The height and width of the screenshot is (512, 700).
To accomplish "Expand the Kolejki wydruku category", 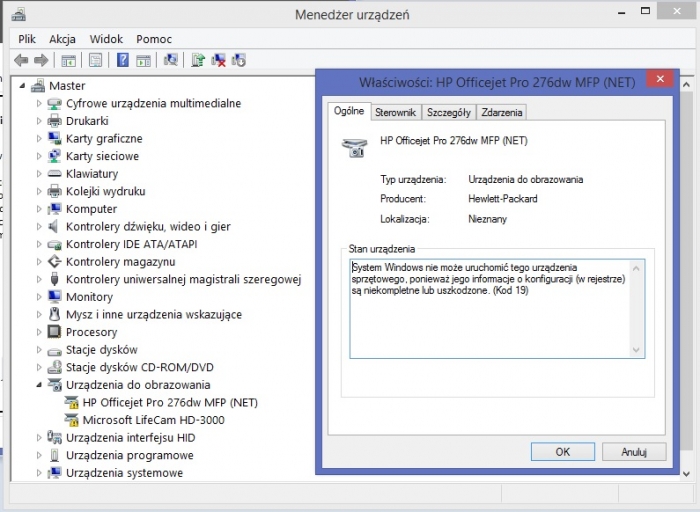I will tap(39, 191).
